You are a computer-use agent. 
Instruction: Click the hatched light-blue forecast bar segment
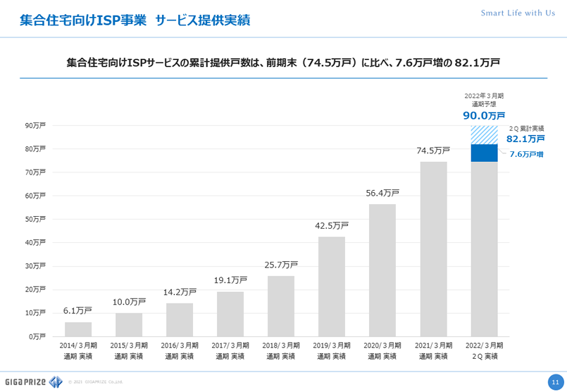[x=484, y=134]
